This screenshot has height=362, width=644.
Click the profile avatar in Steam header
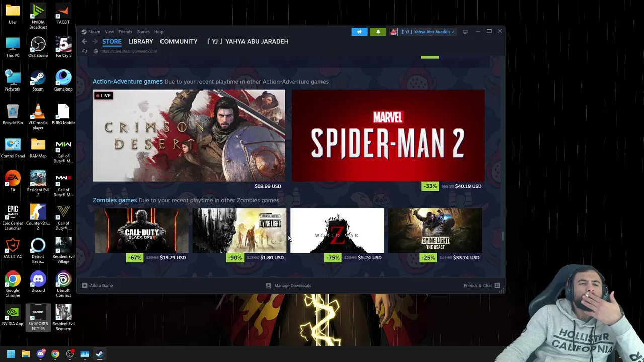pyautogui.click(x=394, y=32)
